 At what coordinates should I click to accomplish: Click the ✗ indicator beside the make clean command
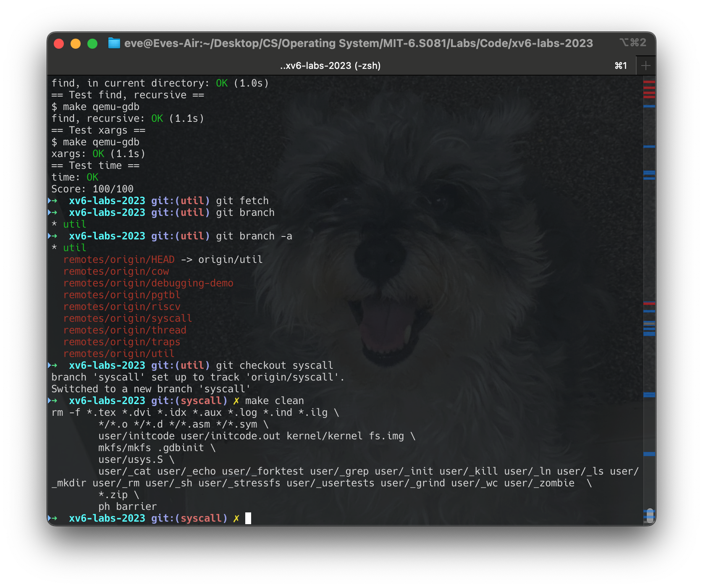click(x=236, y=401)
